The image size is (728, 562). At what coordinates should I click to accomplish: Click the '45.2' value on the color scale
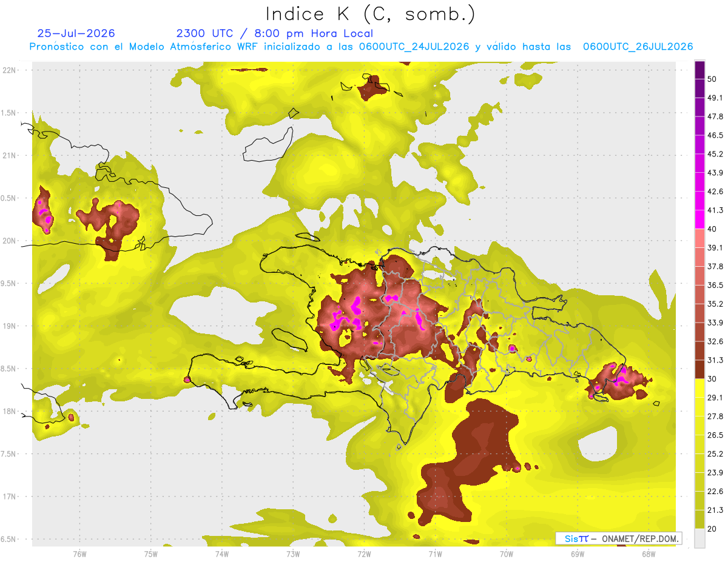(715, 154)
